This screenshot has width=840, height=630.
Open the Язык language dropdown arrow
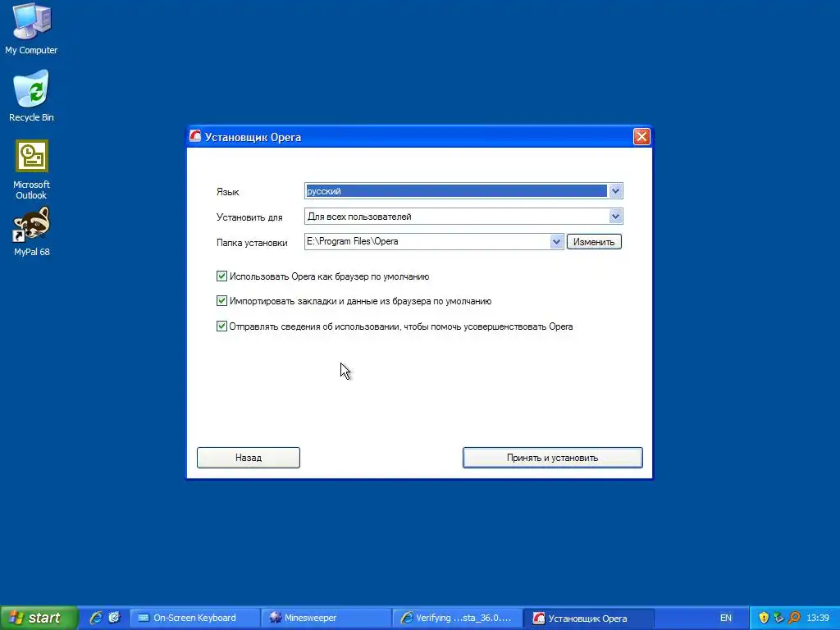click(615, 190)
